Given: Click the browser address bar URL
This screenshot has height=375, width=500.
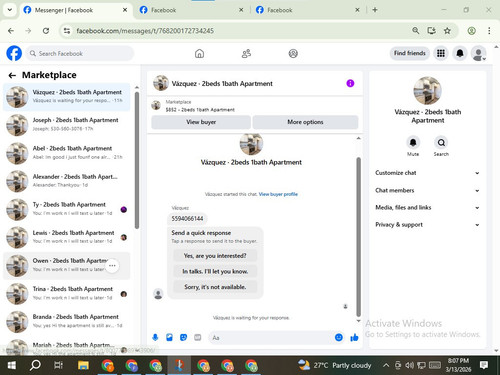Looking at the screenshot, I should pos(145,31).
